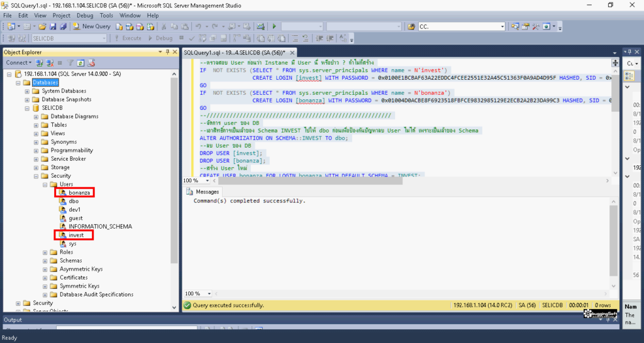The height and width of the screenshot is (343, 644).
Task: Click the Disconnect icon in Object Explorer
Action: pyautogui.click(x=50, y=63)
